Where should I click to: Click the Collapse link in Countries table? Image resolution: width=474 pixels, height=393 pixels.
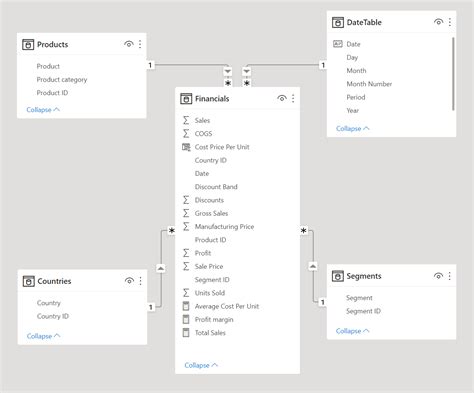point(43,336)
